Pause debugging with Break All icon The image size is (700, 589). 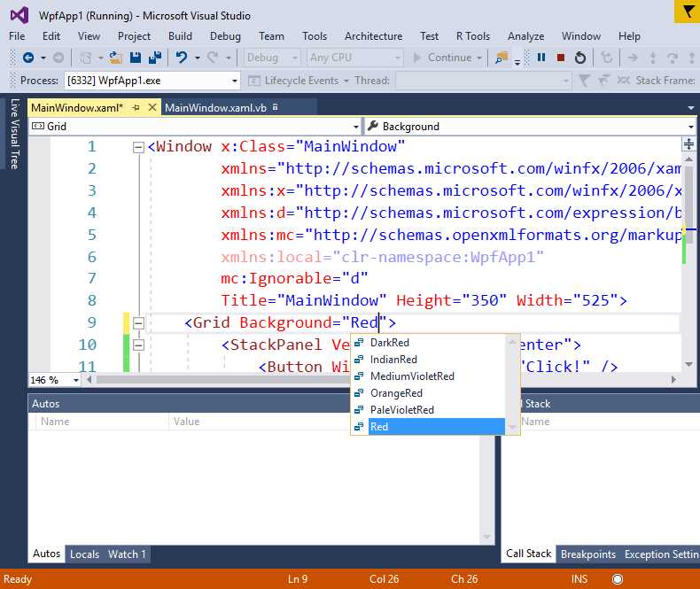coord(541,58)
